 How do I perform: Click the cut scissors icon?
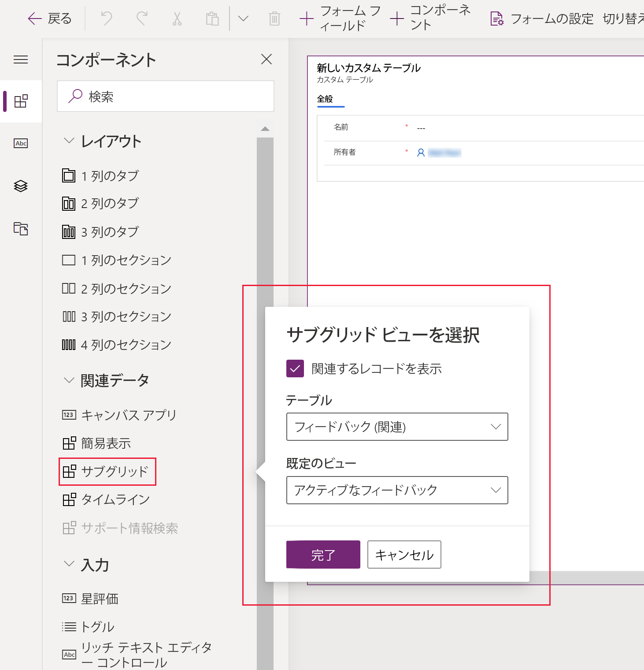click(177, 19)
